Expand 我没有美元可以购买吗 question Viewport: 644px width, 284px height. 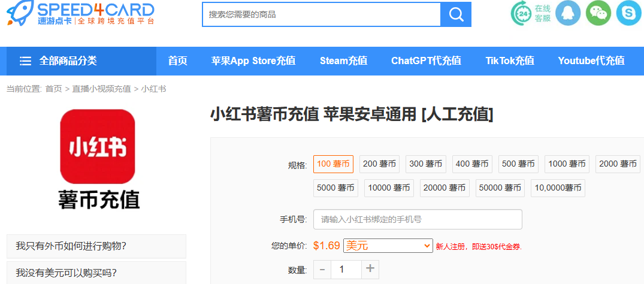tap(96, 273)
